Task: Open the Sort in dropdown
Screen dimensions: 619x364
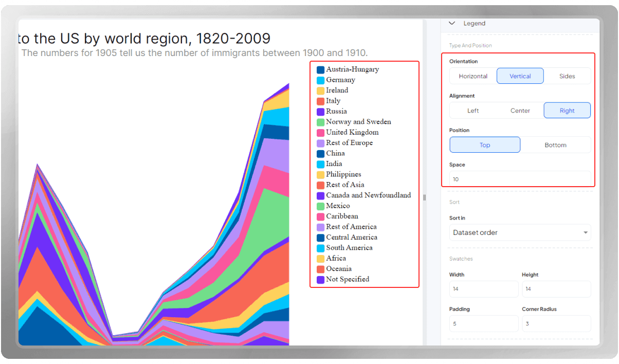Action: coord(520,232)
